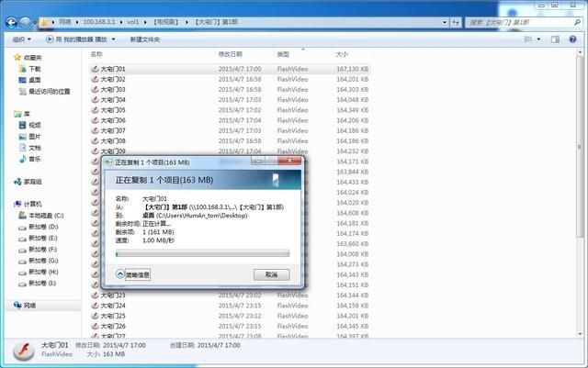The height and width of the screenshot is (368, 588).
Task: Open 本地磁盘 (C:) drive
Action: [46, 216]
